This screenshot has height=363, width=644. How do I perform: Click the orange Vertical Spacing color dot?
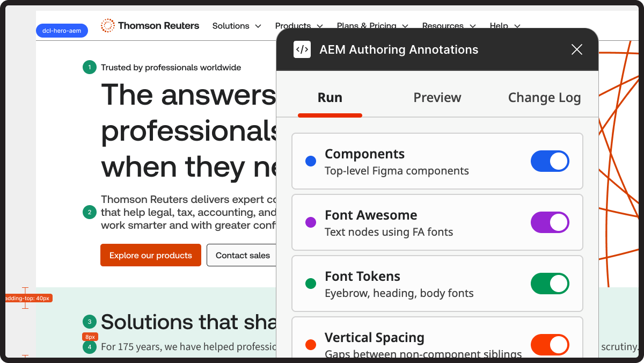click(x=311, y=345)
